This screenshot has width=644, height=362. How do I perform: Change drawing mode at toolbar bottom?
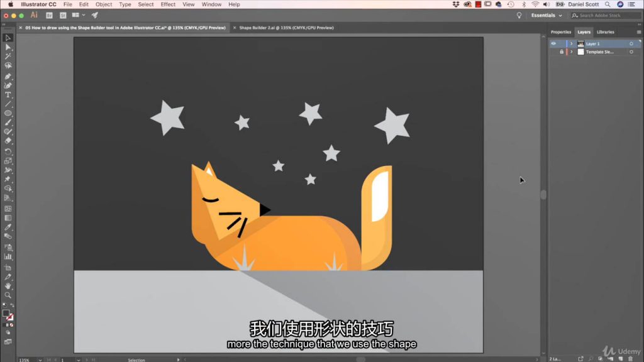(8, 333)
